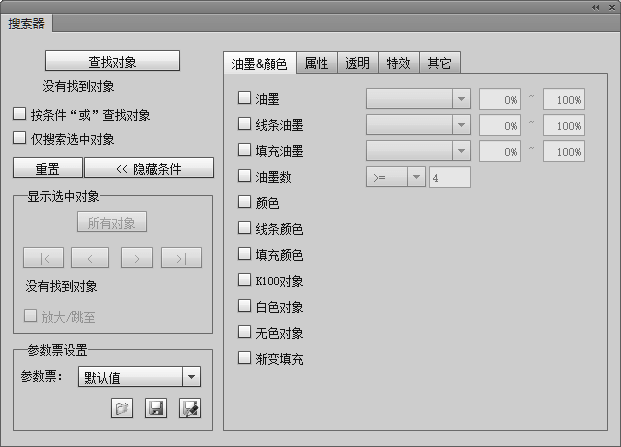Check the 仅搜索选中对象 option

[19, 138]
